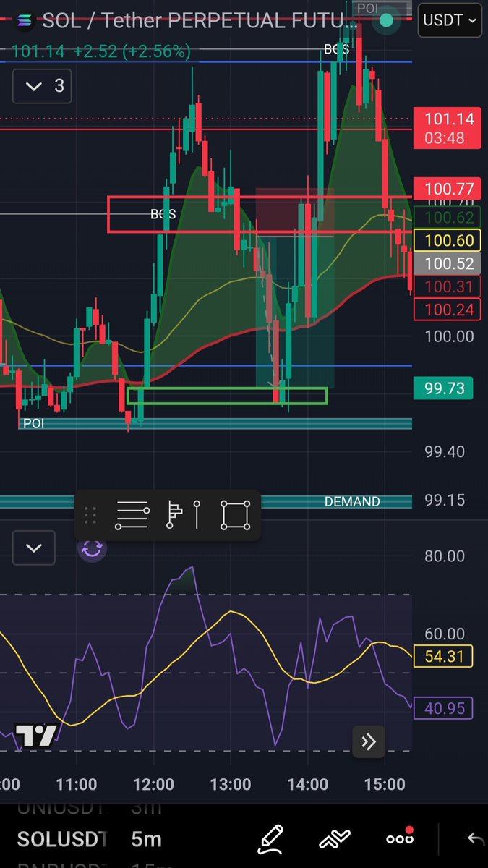
Task: Grab the floating toolbar drag handle dots
Action: point(90,516)
